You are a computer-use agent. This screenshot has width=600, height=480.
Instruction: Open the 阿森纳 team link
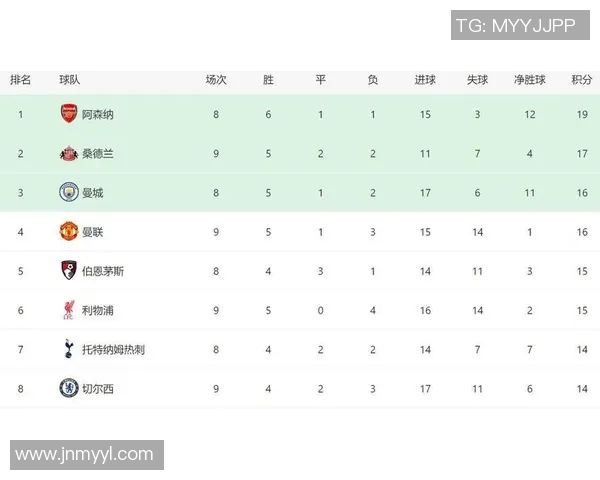(x=98, y=114)
